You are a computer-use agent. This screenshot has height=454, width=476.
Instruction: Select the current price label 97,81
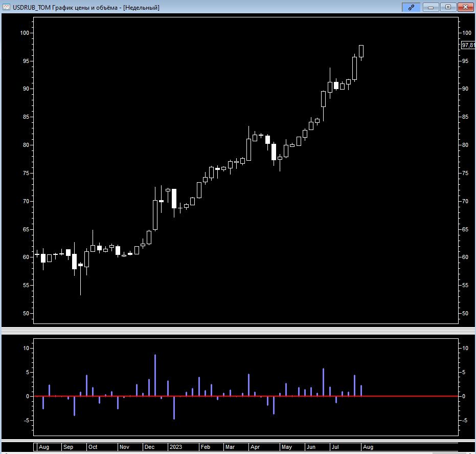tap(468, 45)
